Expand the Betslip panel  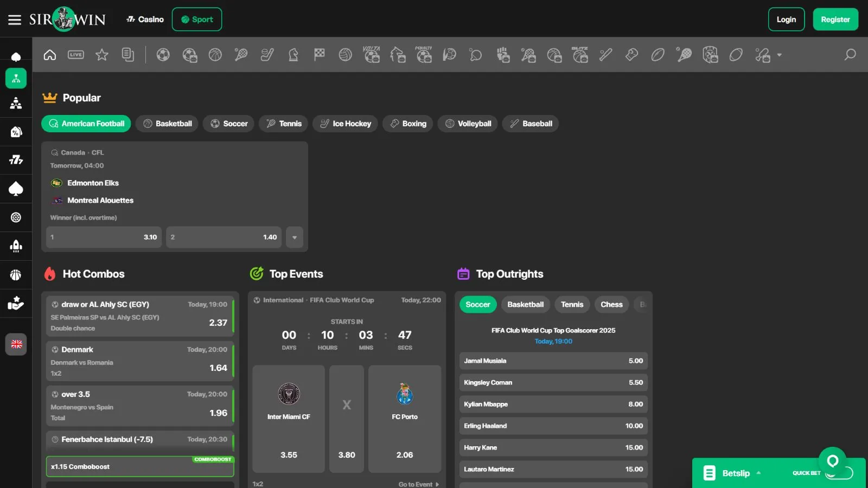click(736, 473)
